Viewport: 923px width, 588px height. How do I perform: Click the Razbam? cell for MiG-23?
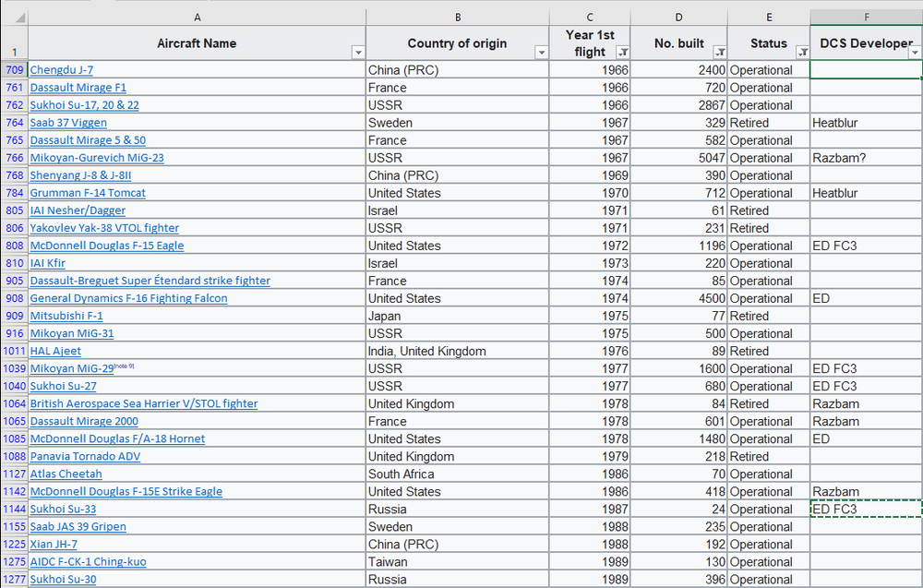866,158
